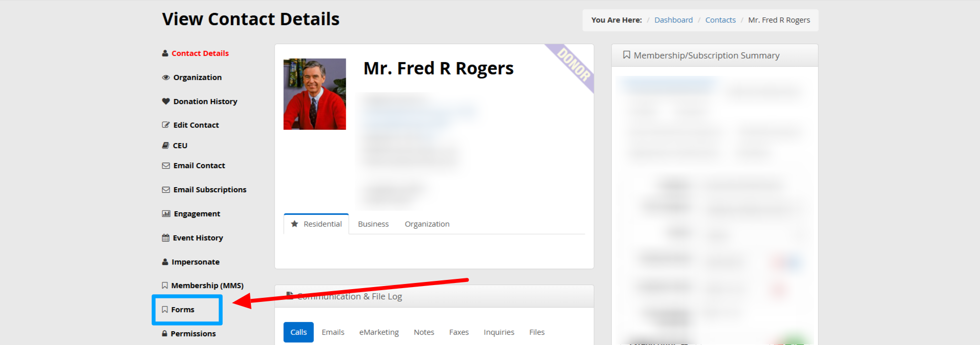Viewport: 980px width, 345px height.
Task: Click the bookmark icon beside Membership (MMS)
Action: (165, 286)
